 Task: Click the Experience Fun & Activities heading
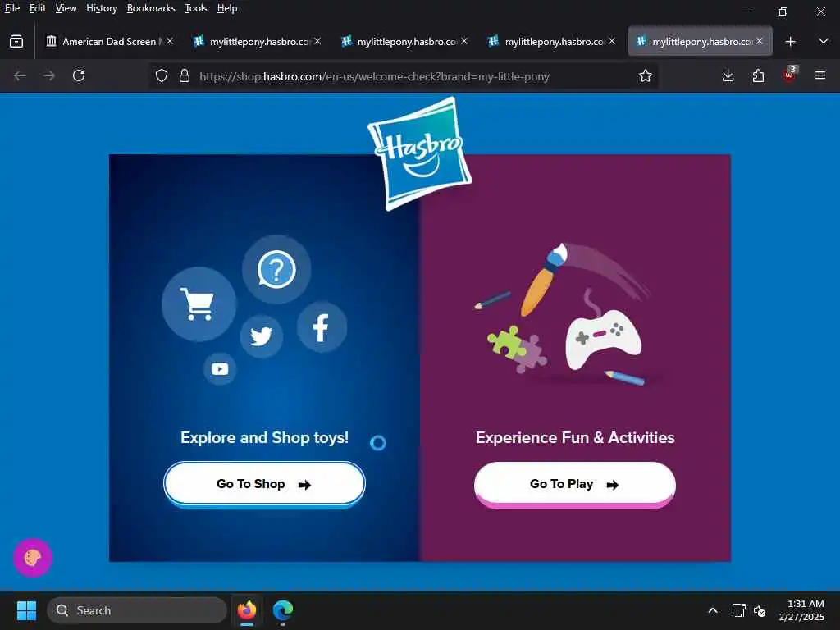pos(575,438)
